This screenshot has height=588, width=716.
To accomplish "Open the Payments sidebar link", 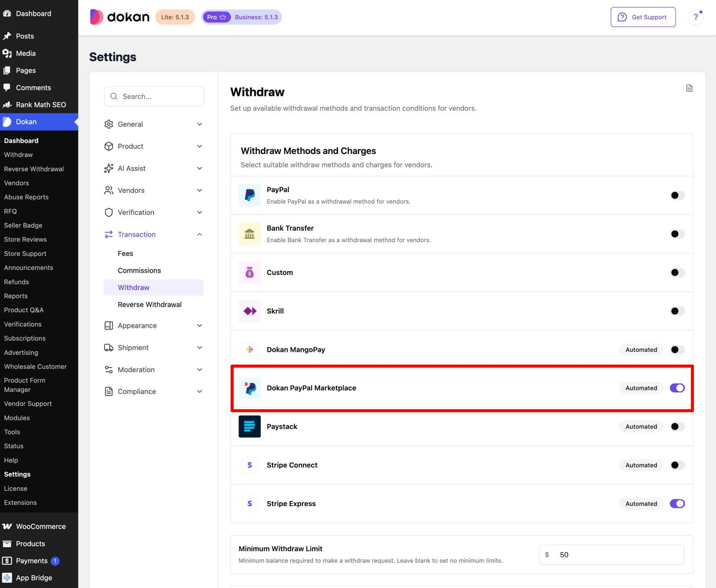I will click(32, 561).
